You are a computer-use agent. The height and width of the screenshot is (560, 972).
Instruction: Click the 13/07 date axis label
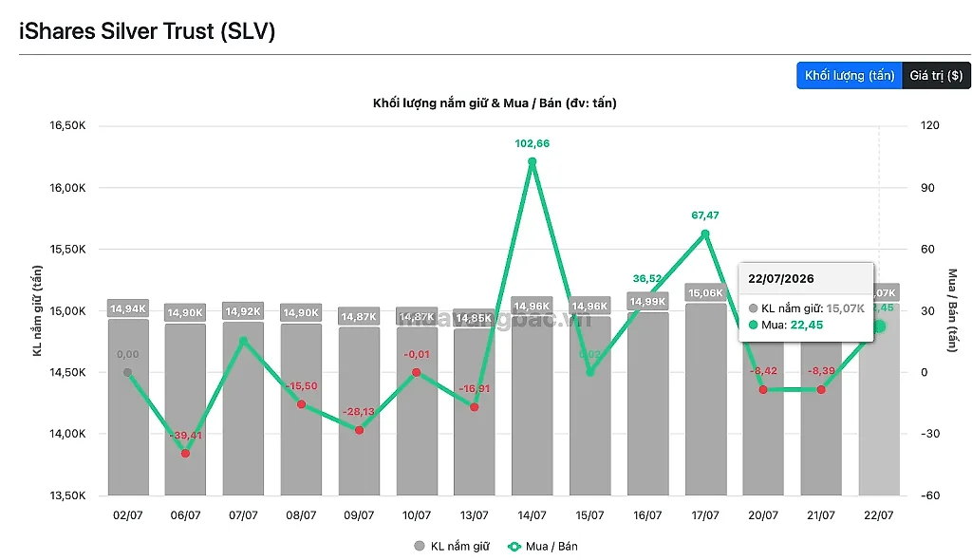pyautogui.click(x=475, y=515)
